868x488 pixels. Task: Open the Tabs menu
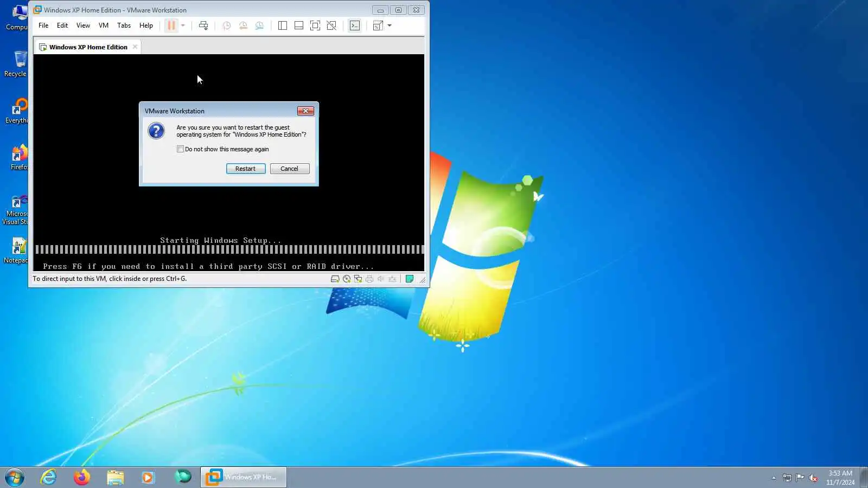[124, 25]
